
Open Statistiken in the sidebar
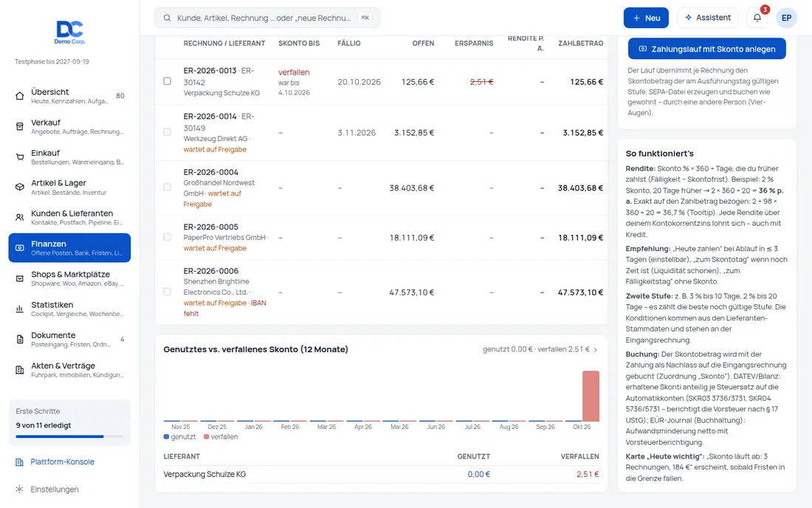pyautogui.click(x=69, y=309)
